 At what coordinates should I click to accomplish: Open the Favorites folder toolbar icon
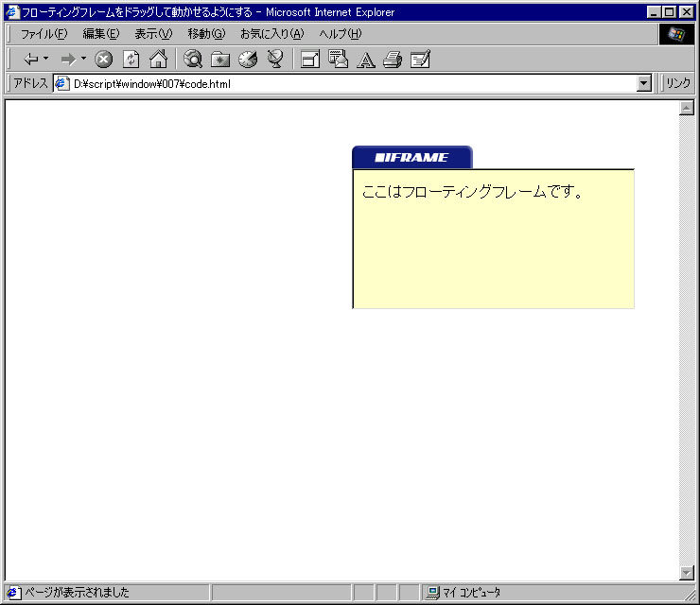(x=220, y=59)
